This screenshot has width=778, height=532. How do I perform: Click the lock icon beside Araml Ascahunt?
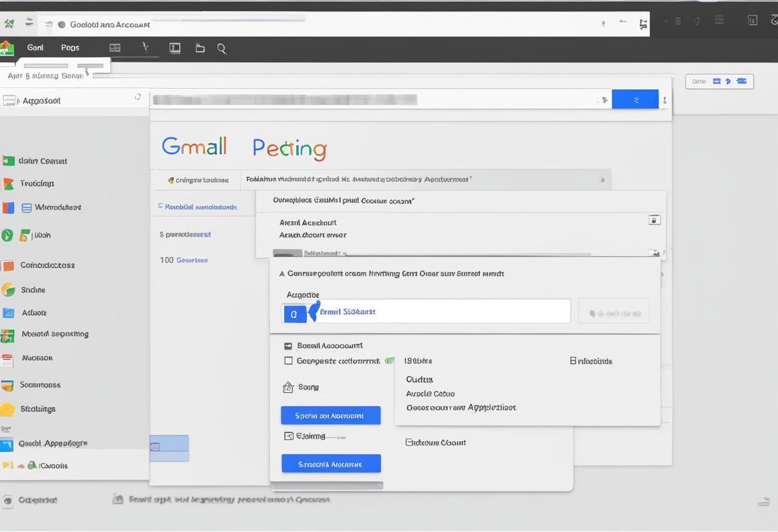[x=654, y=220]
